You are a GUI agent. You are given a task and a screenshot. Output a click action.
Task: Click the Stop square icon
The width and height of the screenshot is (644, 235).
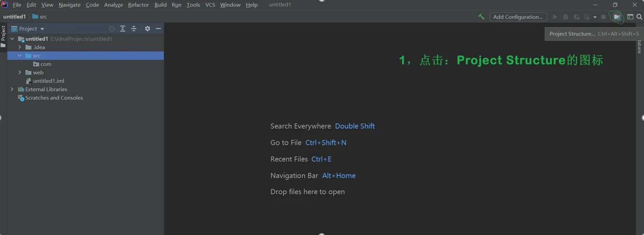tap(603, 17)
